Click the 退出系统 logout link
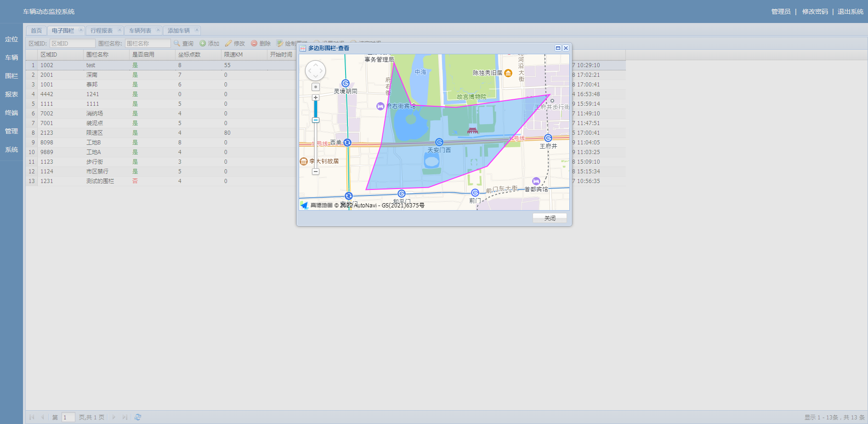Screen dimensions: 868x424 (x=850, y=11)
